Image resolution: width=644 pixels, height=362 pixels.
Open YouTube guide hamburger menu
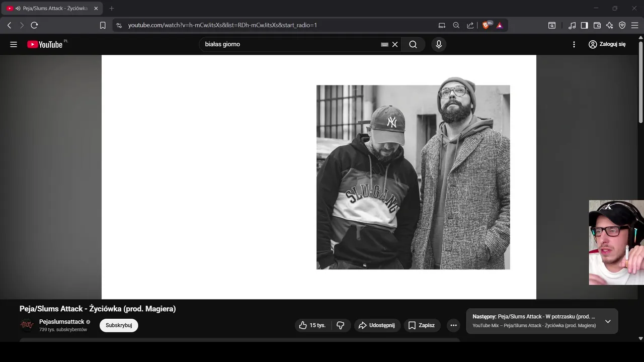[x=14, y=44]
